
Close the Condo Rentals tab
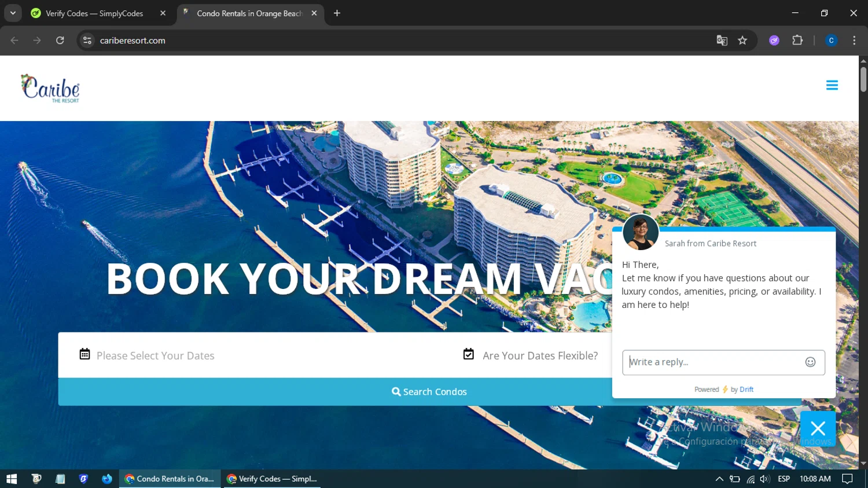pos(314,13)
